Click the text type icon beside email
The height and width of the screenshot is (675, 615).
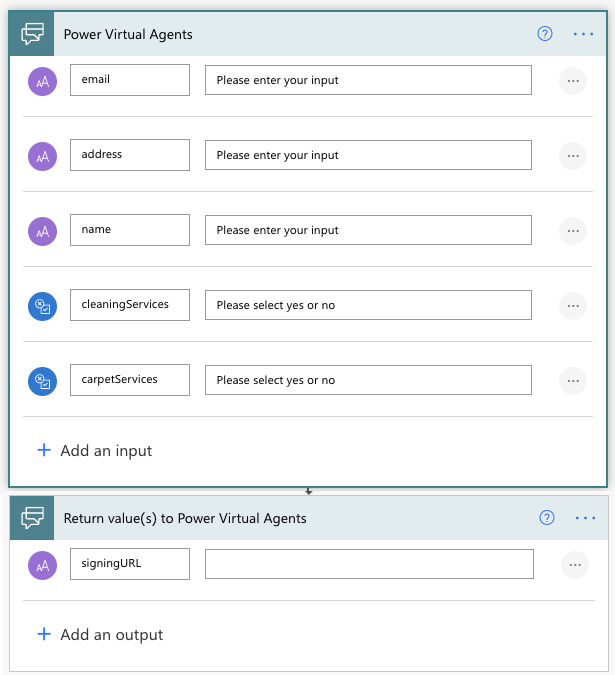click(43, 81)
